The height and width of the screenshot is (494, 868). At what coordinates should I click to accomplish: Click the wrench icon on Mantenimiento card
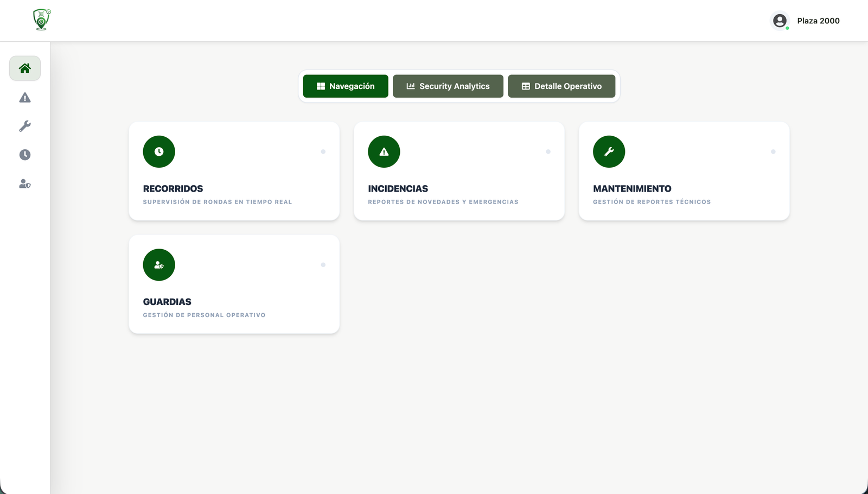coord(609,151)
